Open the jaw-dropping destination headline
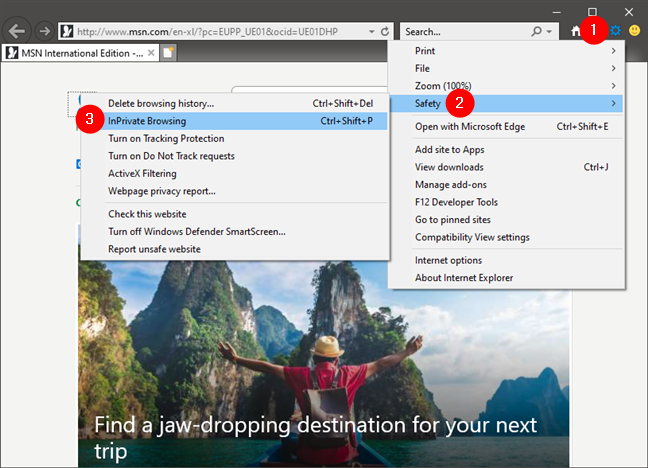This screenshot has height=468, width=648. pyautogui.click(x=315, y=438)
